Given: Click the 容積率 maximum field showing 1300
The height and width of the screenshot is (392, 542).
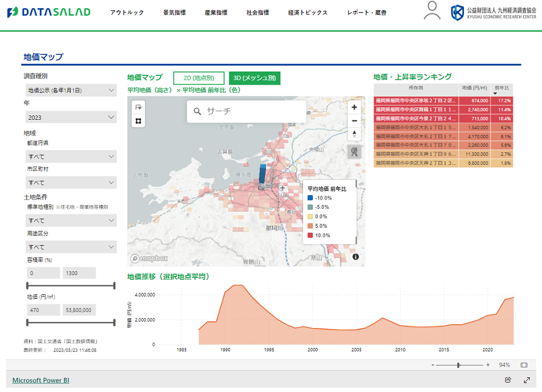Looking at the screenshot, I should click(x=79, y=273).
